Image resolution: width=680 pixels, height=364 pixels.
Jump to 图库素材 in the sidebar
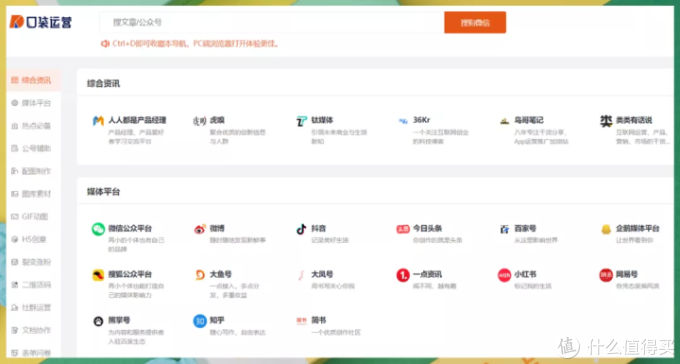34,194
